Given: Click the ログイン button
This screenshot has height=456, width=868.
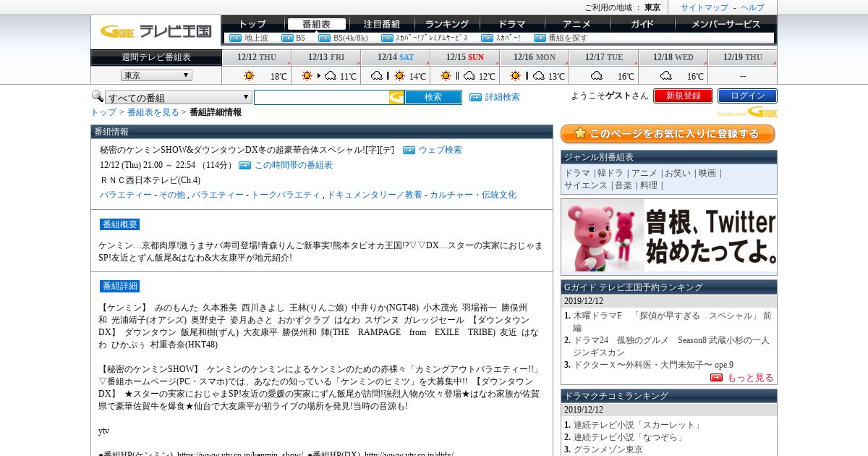Looking at the screenshot, I should 747,96.
